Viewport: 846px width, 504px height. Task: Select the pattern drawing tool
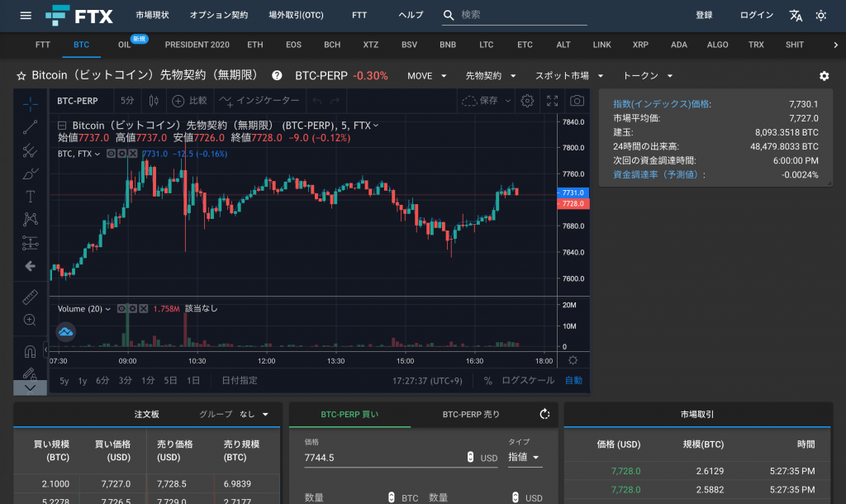(x=31, y=219)
